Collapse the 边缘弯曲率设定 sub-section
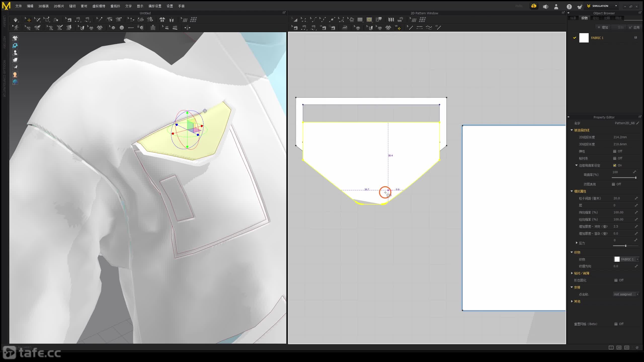This screenshot has width=644, height=362. 576,165
